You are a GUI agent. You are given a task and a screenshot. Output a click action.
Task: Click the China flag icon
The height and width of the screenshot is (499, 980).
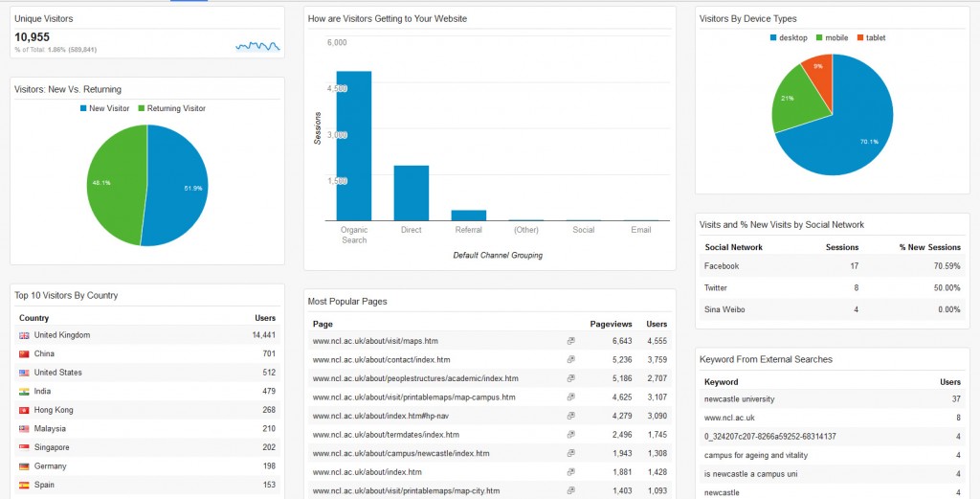coord(24,354)
